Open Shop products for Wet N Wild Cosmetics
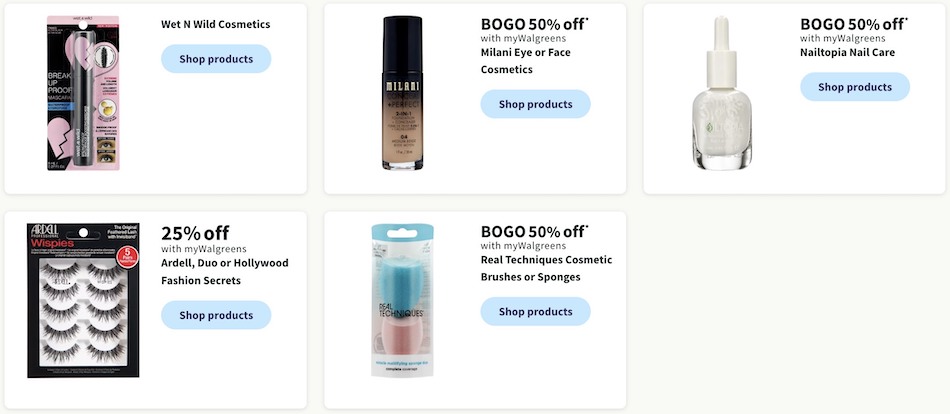The height and width of the screenshot is (414, 950). point(216,59)
